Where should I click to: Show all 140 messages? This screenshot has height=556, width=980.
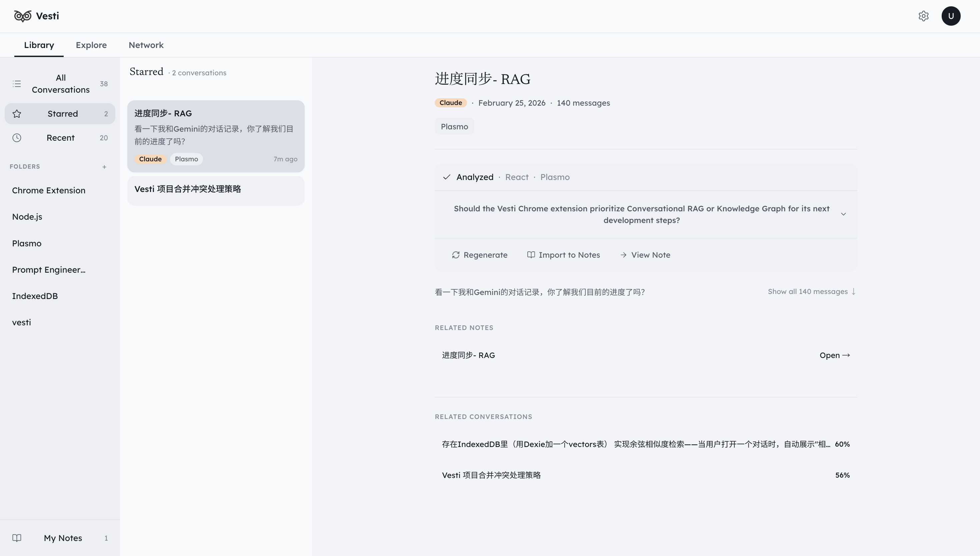[x=812, y=292]
